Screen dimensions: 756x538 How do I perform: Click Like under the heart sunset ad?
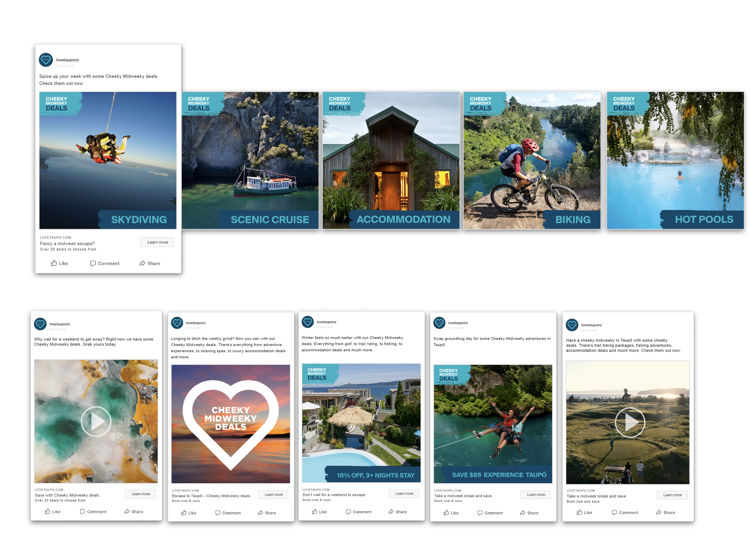[x=189, y=513]
